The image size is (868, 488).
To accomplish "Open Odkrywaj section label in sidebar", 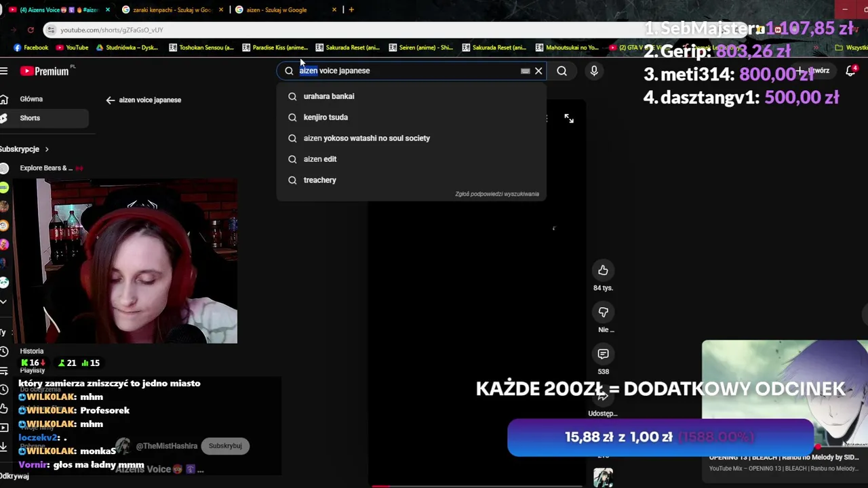I will coord(15,476).
